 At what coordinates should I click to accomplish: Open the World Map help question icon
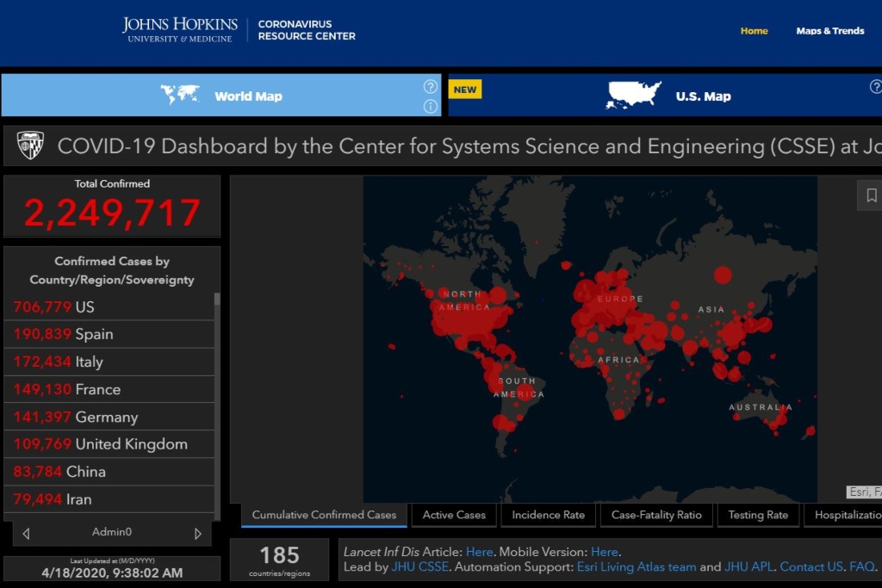431,87
